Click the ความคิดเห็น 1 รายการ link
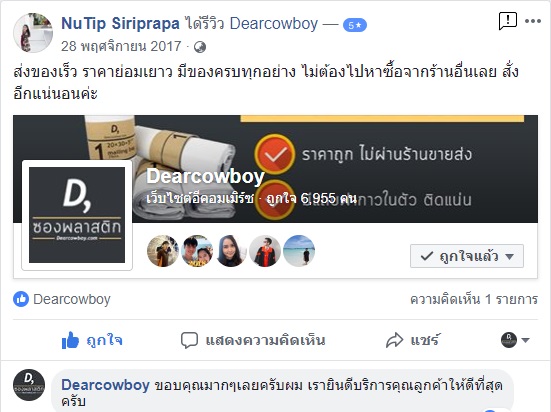551x412 pixels. point(474,300)
